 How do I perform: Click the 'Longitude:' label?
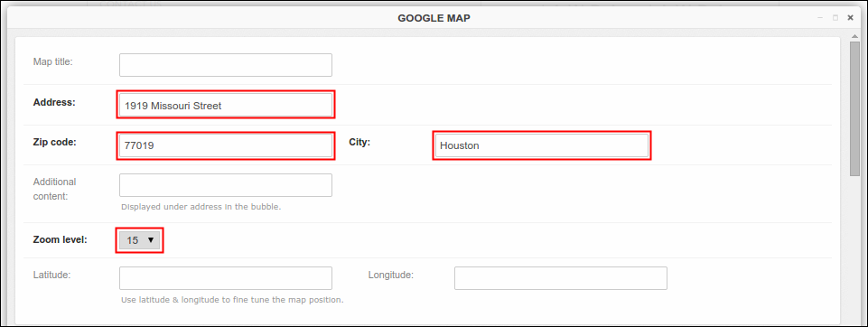coord(391,275)
